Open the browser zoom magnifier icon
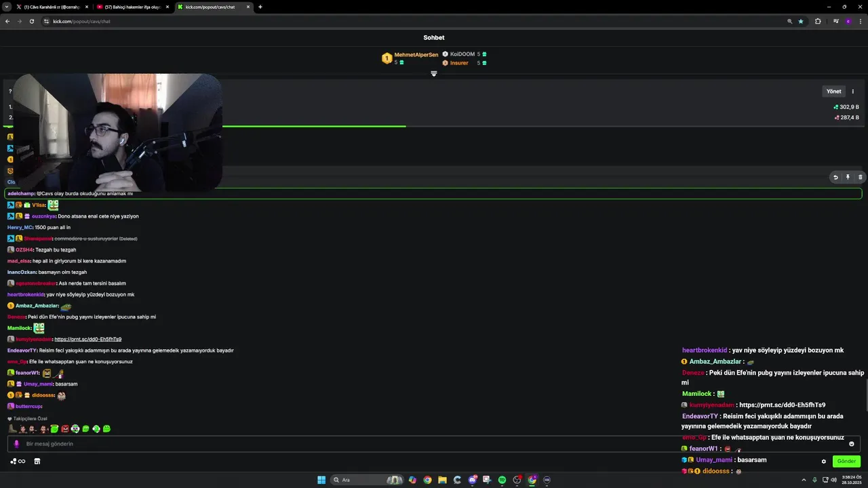 789,21
